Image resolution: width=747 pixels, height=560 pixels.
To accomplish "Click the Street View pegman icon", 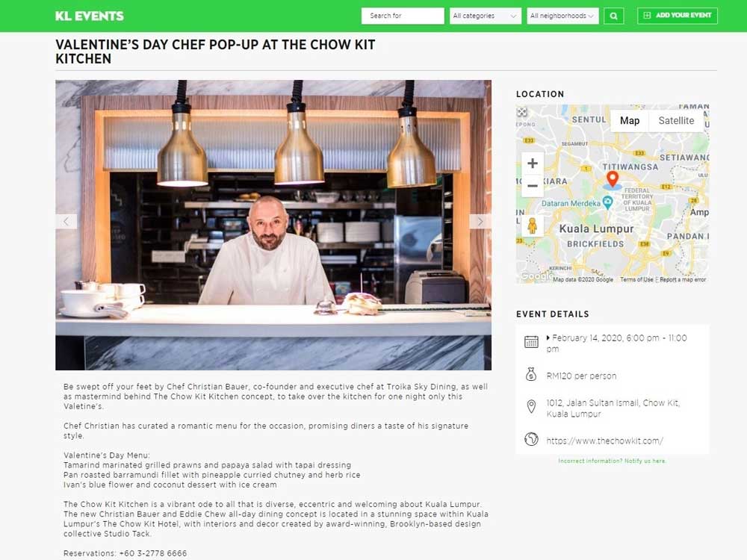I will [532, 225].
